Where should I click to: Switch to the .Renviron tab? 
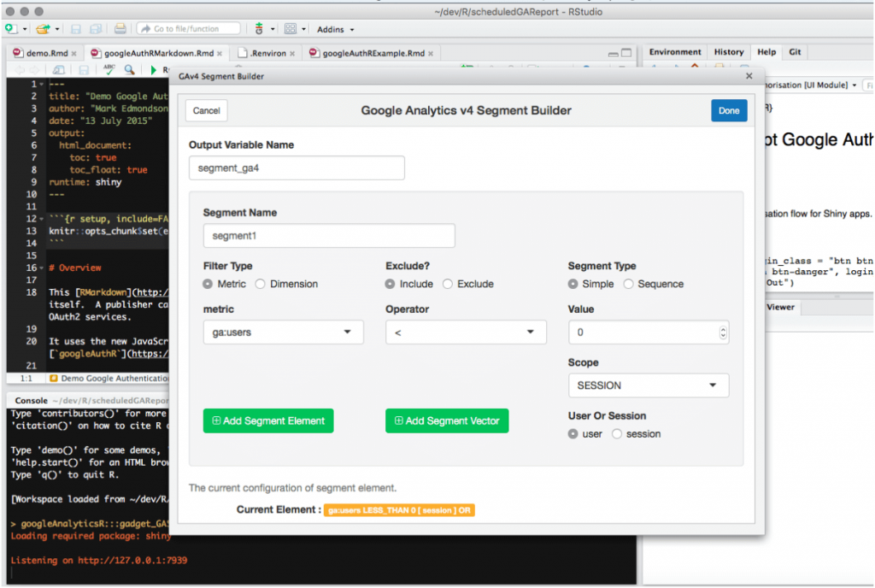pyautogui.click(x=267, y=53)
